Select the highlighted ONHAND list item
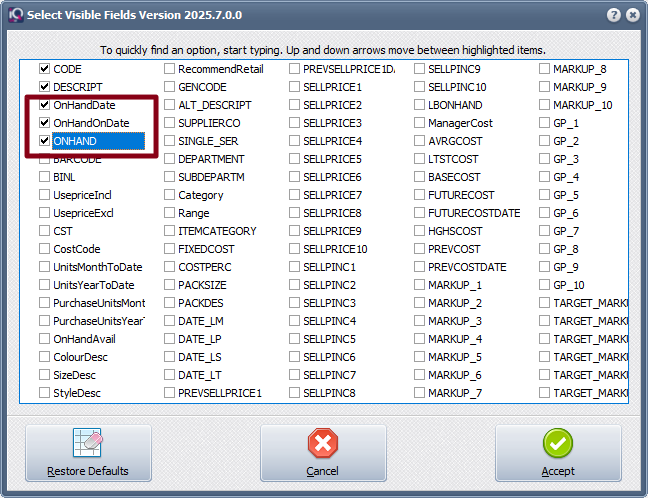 pos(97,141)
